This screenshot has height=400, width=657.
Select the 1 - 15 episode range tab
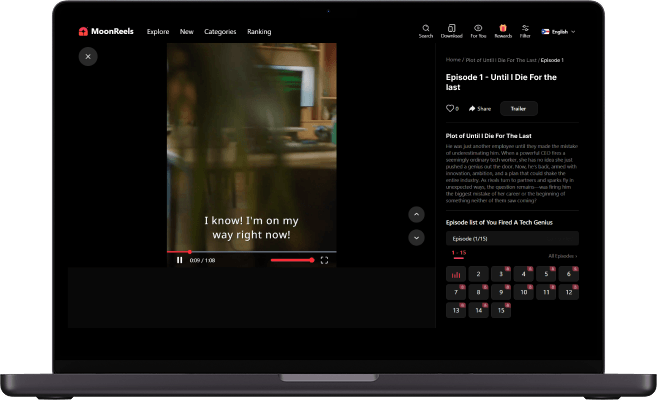(x=459, y=253)
